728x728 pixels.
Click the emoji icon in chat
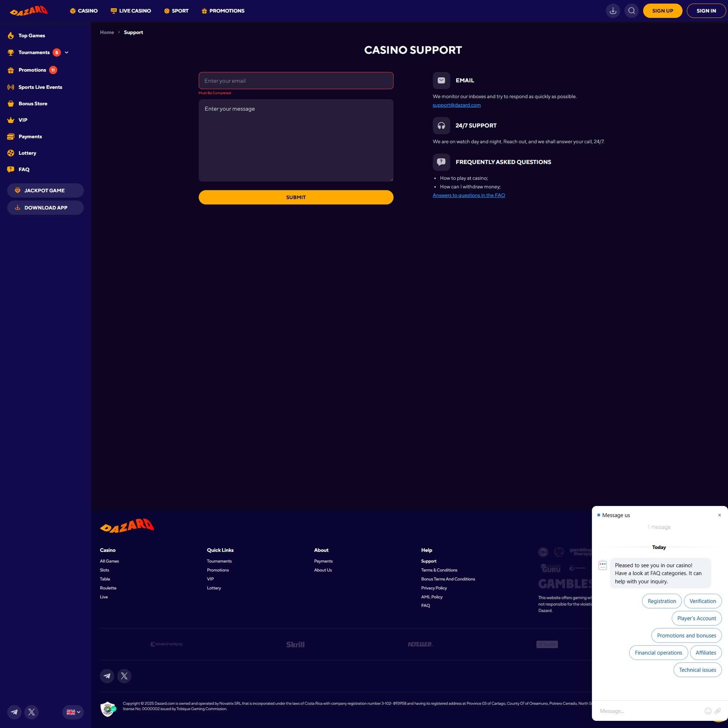(x=708, y=711)
